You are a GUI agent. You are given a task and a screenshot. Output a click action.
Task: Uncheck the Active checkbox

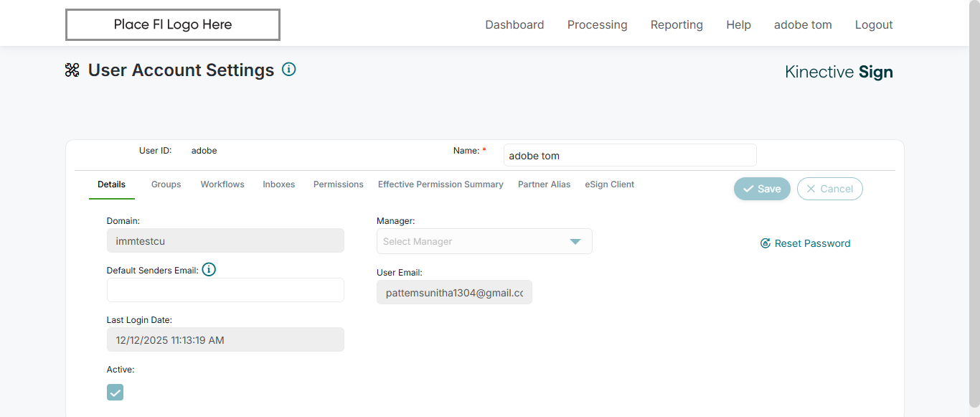pyautogui.click(x=115, y=392)
